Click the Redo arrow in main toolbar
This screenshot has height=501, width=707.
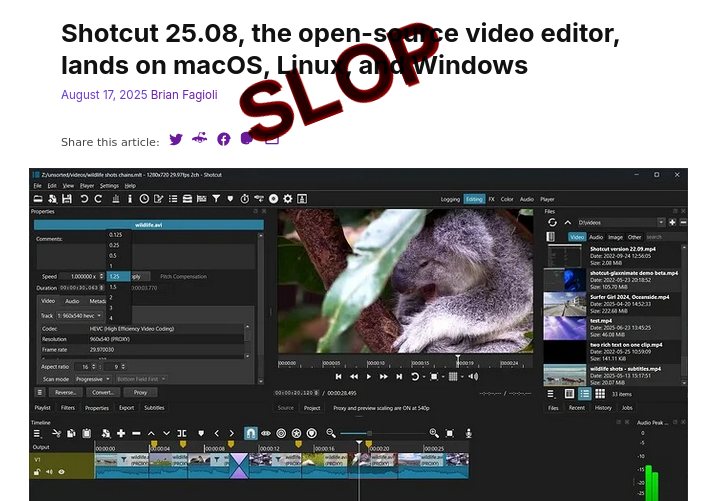98,199
